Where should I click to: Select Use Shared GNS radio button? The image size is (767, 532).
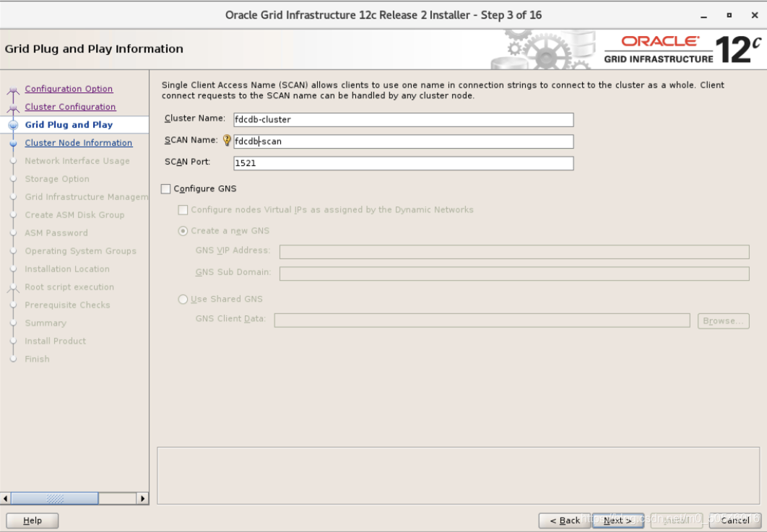pyautogui.click(x=183, y=299)
